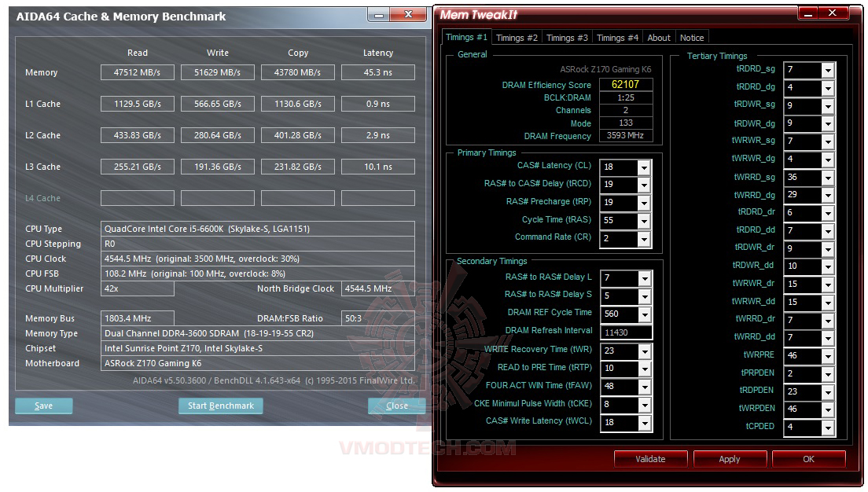868x492 pixels.
Task: Open tWRWR_dg dropdown arrow
Action: (828, 160)
